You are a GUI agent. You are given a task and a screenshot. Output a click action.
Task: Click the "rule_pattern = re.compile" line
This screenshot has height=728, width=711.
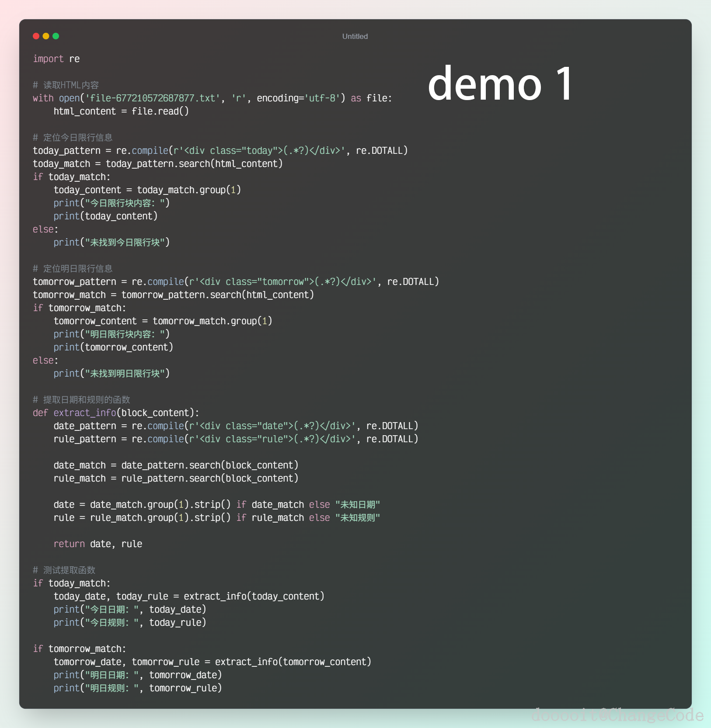pos(236,439)
